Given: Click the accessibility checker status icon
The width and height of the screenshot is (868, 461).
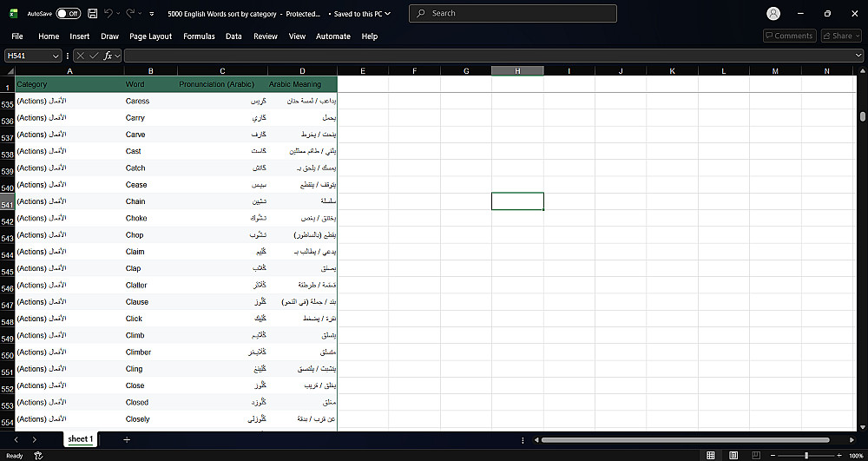Looking at the screenshot, I should [x=38, y=456].
